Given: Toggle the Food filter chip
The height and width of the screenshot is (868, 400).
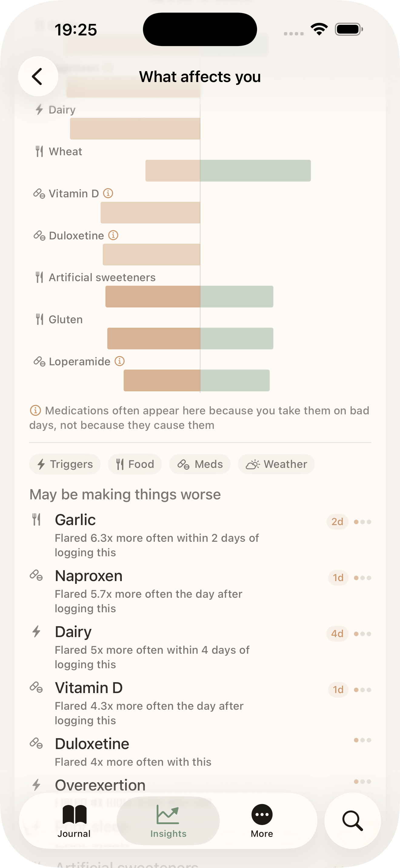Looking at the screenshot, I should (x=135, y=464).
